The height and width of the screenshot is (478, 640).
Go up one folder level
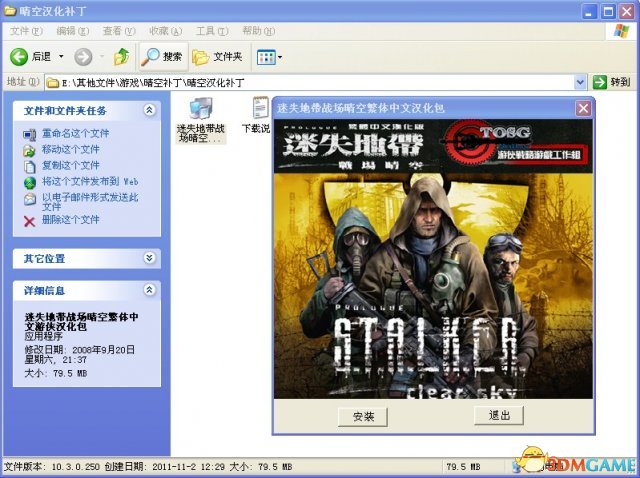pyautogui.click(x=122, y=57)
